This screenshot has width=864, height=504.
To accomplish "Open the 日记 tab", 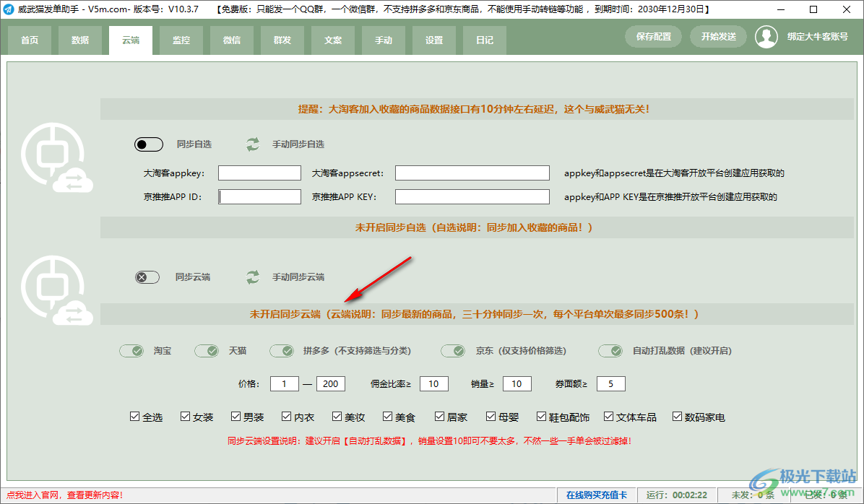I will coord(484,40).
